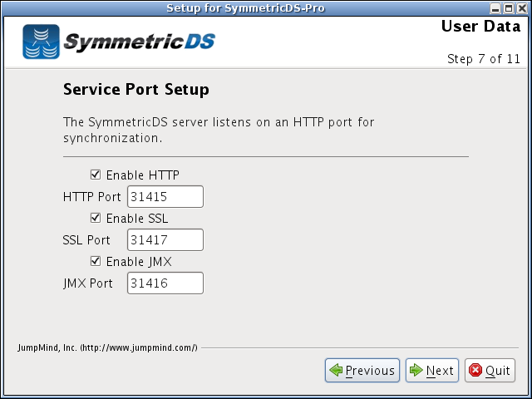Click the 'User Data' title text
The height and width of the screenshot is (399, 532).
(x=480, y=27)
